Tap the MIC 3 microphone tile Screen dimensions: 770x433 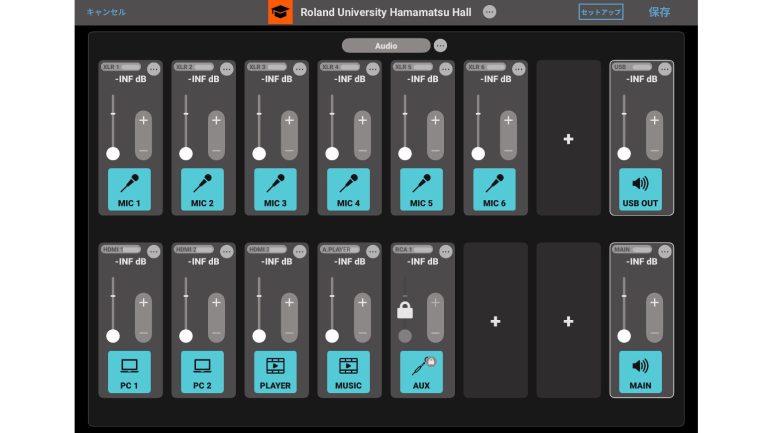(x=275, y=189)
